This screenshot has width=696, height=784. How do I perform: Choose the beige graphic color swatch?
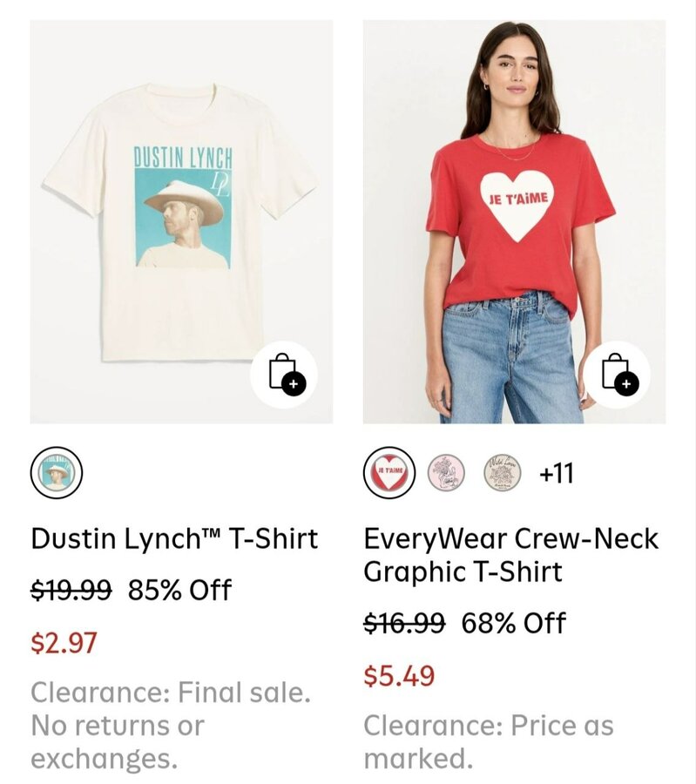click(503, 473)
